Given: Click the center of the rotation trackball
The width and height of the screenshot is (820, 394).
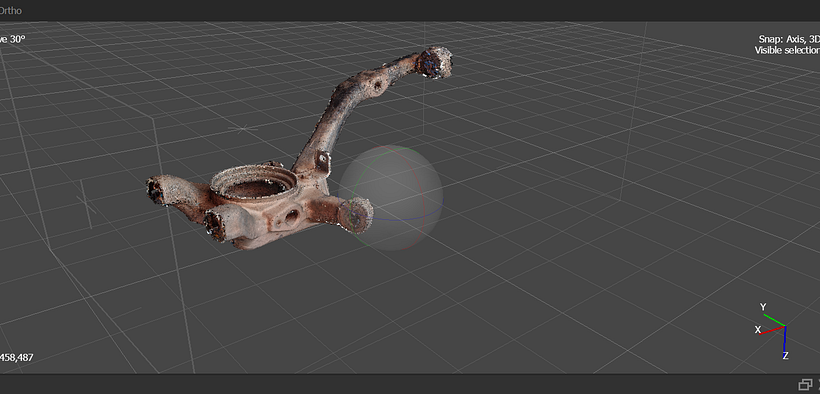Looking at the screenshot, I should tap(391, 198).
